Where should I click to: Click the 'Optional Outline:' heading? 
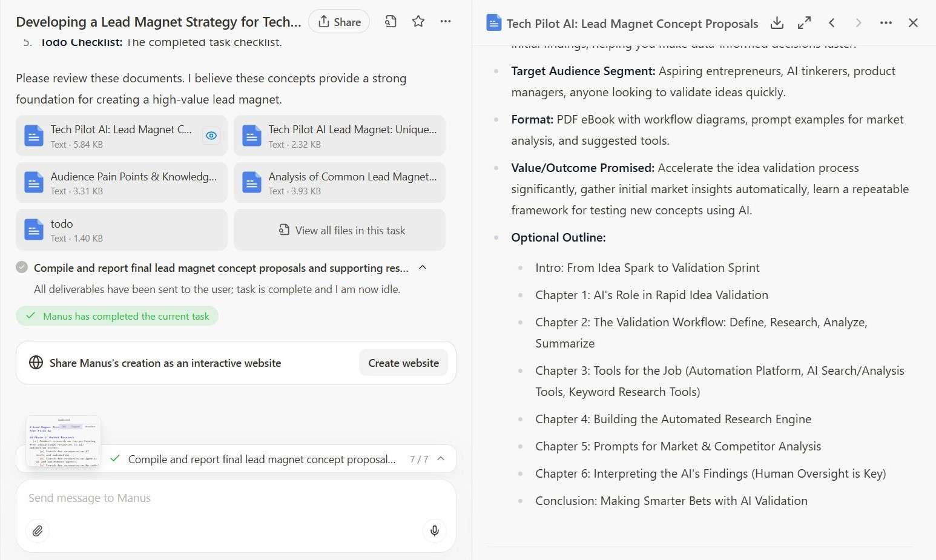click(x=558, y=237)
